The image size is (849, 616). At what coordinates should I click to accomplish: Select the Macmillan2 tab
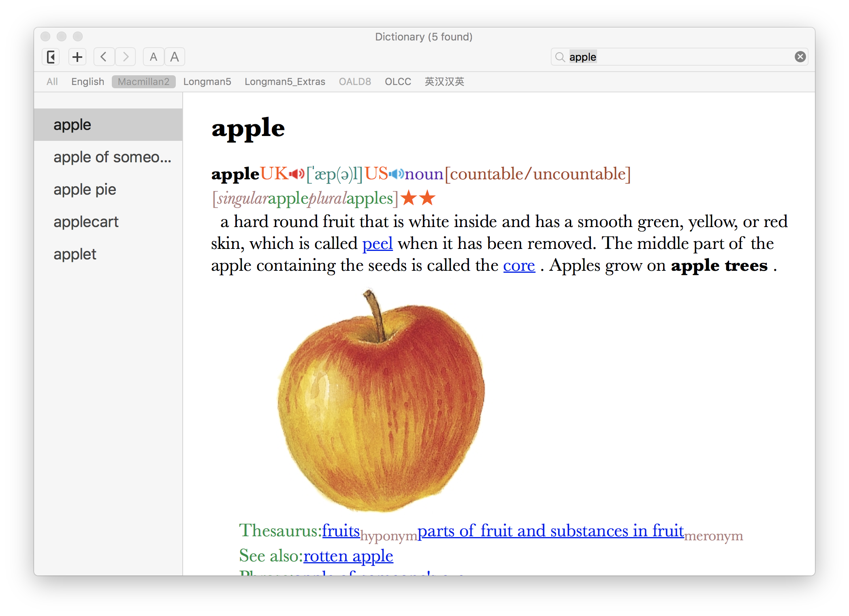[143, 82]
